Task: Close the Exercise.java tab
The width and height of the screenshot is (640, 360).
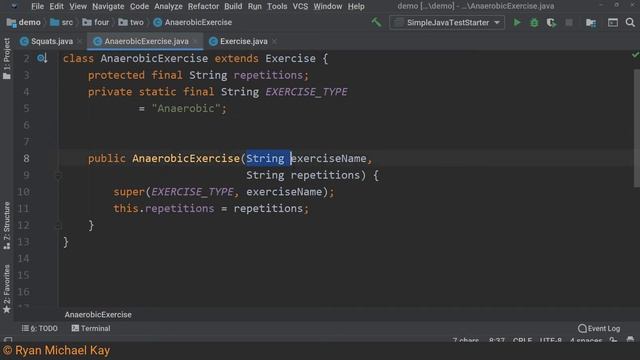Action: [x=274, y=41]
